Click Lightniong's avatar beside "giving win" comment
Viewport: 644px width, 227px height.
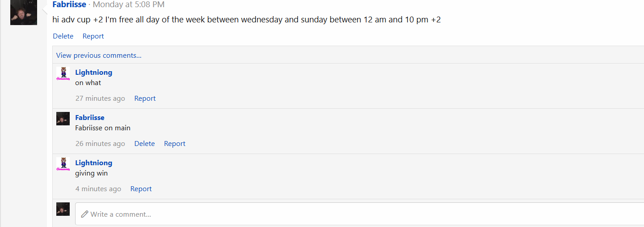63,164
